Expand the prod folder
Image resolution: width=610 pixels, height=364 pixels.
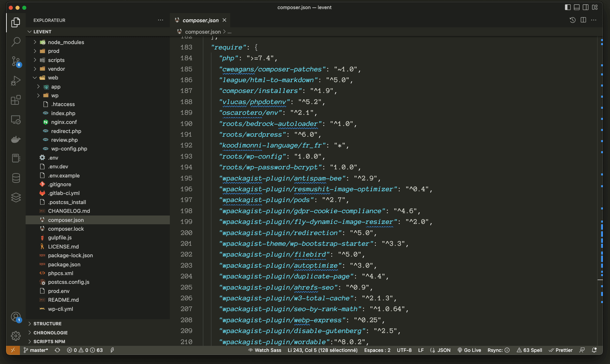pyautogui.click(x=98, y=51)
